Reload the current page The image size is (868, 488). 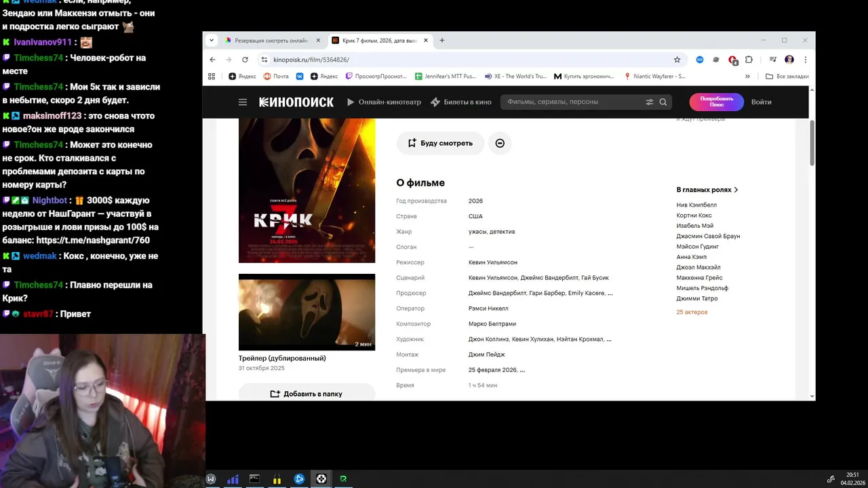click(245, 60)
